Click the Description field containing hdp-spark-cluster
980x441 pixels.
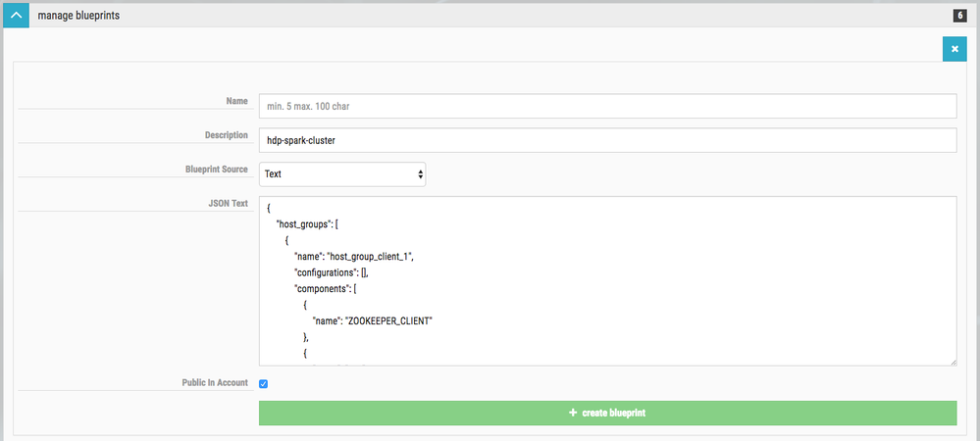coord(607,140)
